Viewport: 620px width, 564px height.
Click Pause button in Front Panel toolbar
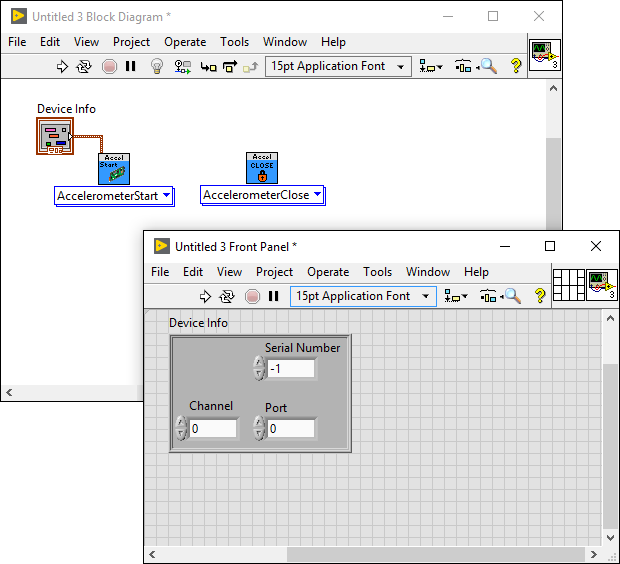click(x=274, y=296)
